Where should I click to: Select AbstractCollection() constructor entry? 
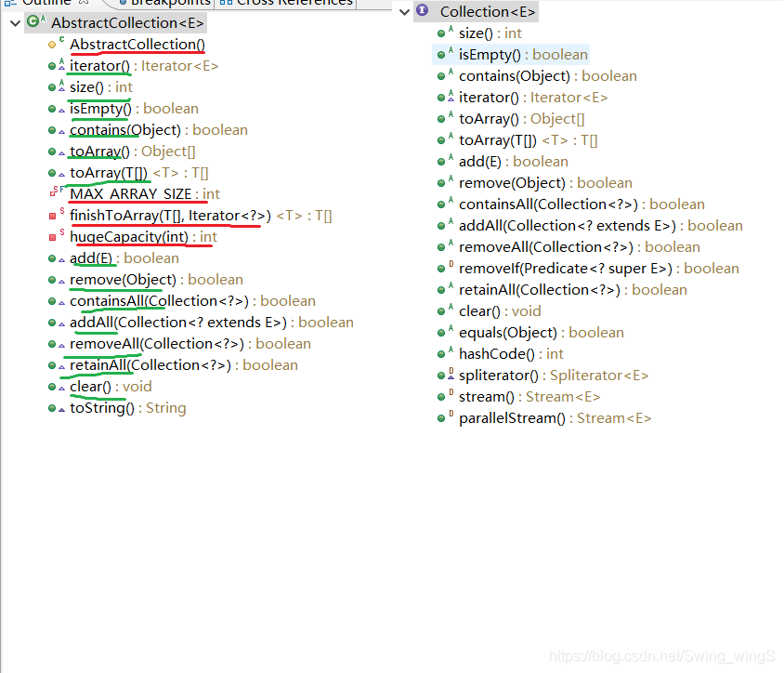click(137, 45)
